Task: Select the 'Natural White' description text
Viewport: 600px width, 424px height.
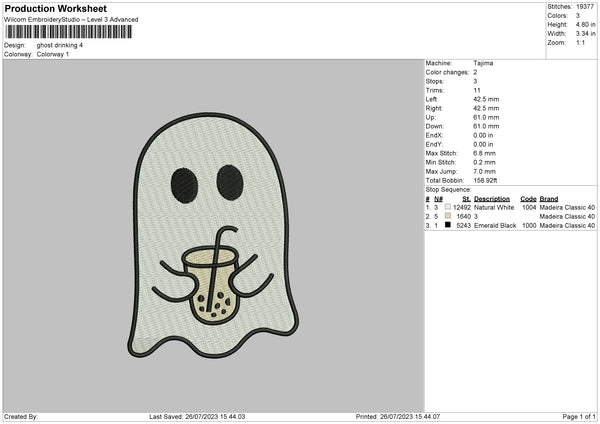Action: pos(494,207)
